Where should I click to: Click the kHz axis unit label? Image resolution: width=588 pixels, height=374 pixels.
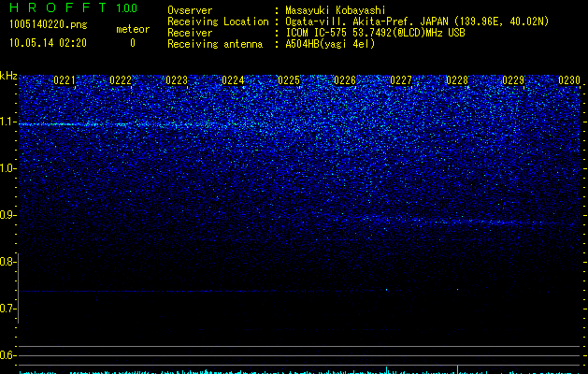coord(8,76)
